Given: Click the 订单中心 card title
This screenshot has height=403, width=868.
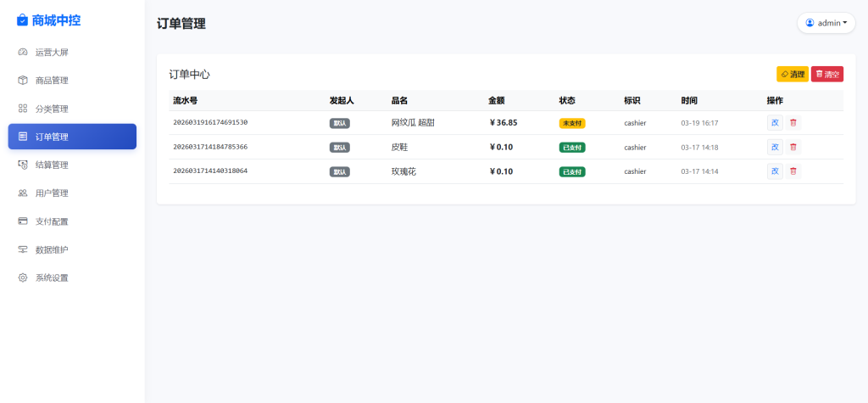Looking at the screenshot, I should point(189,75).
